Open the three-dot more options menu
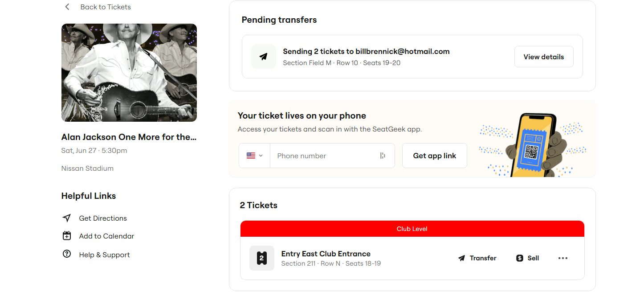Image resolution: width=644 pixels, height=292 pixels. tap(563, 258)
